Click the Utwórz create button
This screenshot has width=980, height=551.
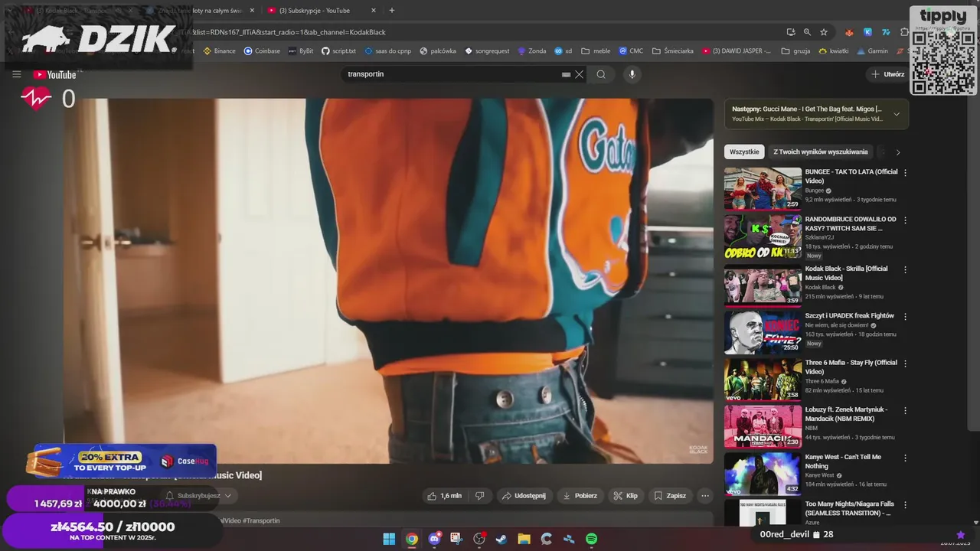point(888,74)
